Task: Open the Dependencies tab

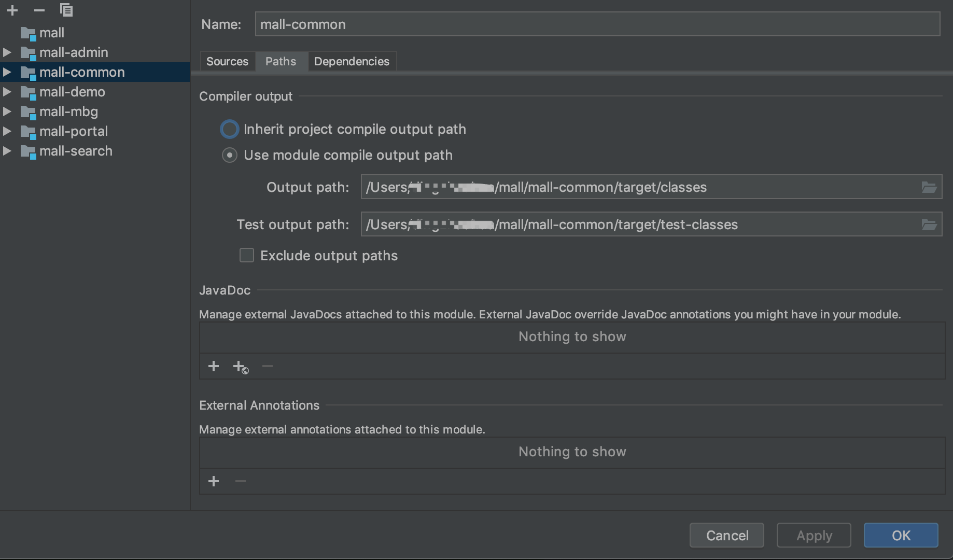Action: 352,61
